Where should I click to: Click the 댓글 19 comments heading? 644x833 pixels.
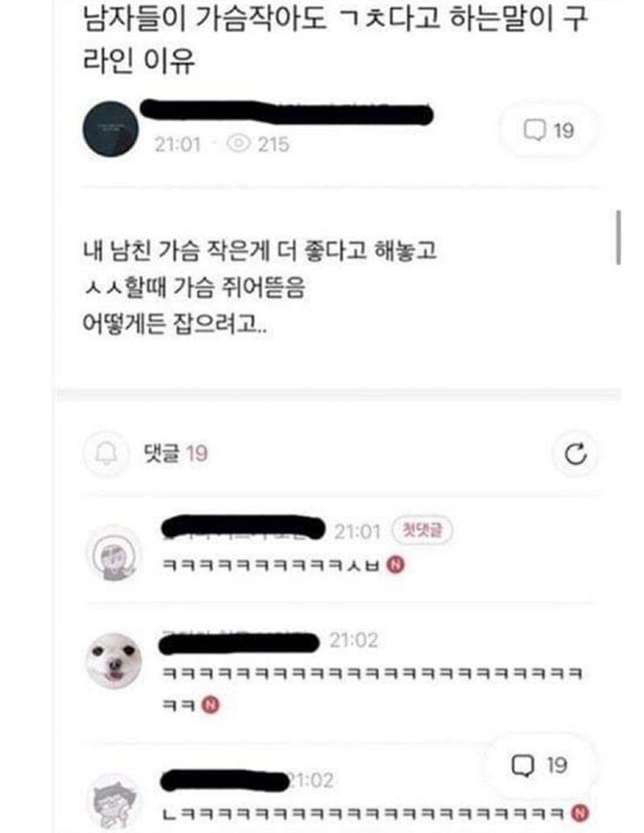point(175,454)
